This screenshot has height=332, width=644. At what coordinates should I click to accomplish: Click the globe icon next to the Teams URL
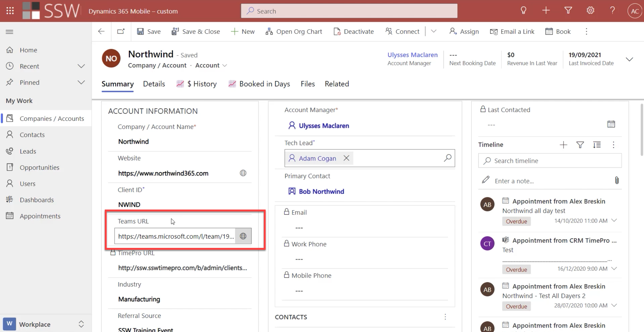(243, 236)
